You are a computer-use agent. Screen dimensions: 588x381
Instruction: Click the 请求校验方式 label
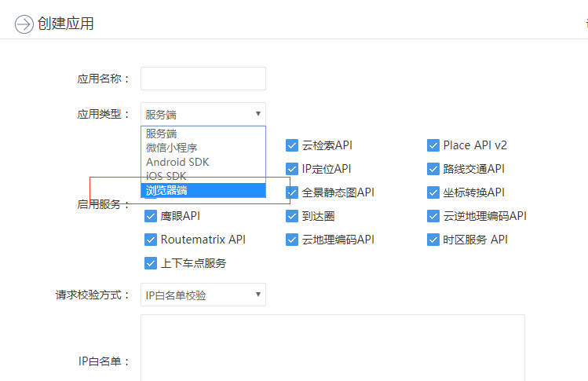pos(92,295)
